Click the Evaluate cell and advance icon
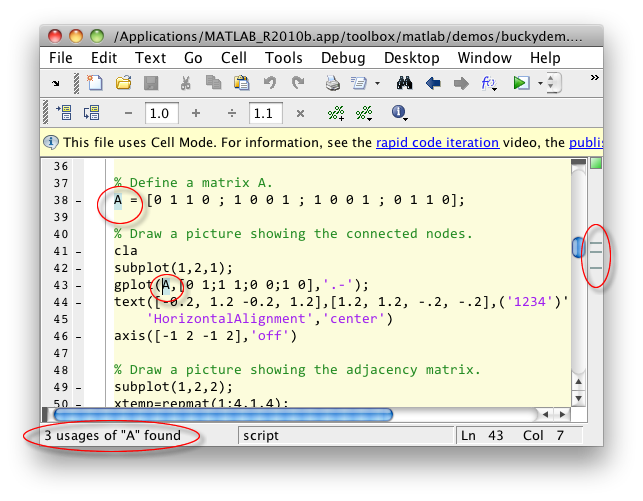The height and width of the screenshot is (501, 643). tap(92, 113)
